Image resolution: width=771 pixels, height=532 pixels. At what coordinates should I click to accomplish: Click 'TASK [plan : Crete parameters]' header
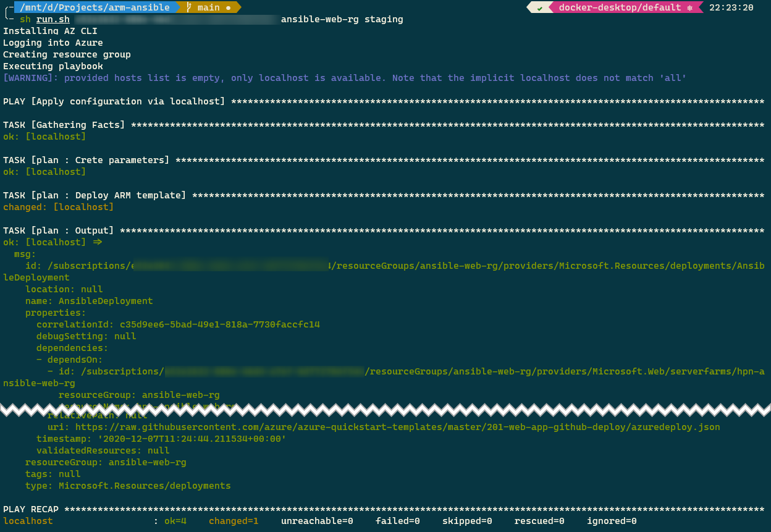[x=86, y=160]
